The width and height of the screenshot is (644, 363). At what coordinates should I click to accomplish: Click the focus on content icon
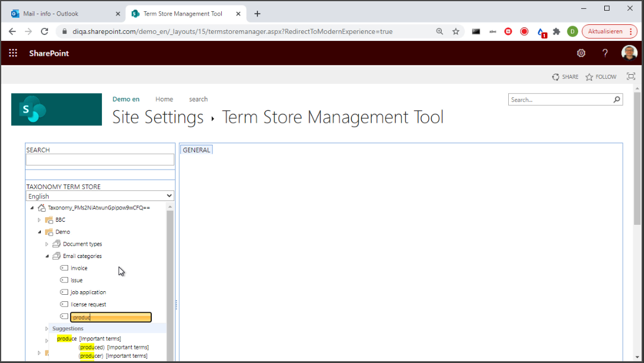[x=631, y=77]
